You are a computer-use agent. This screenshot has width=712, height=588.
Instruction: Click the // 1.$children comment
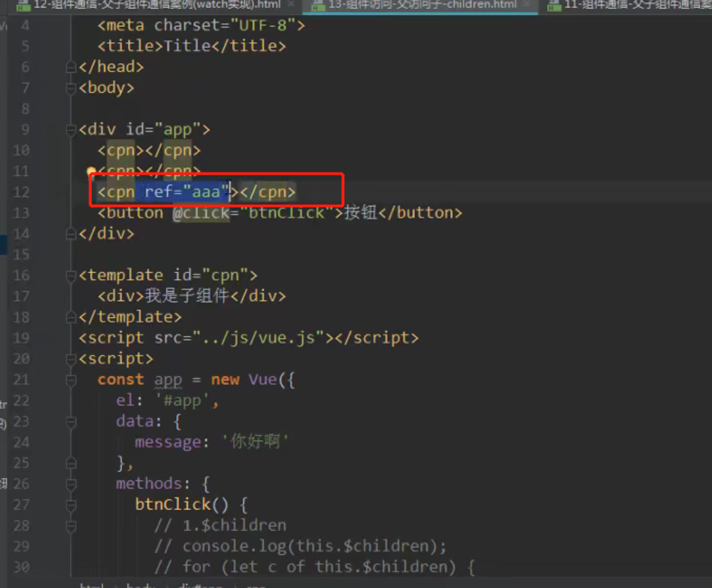[x=220, y=526]
